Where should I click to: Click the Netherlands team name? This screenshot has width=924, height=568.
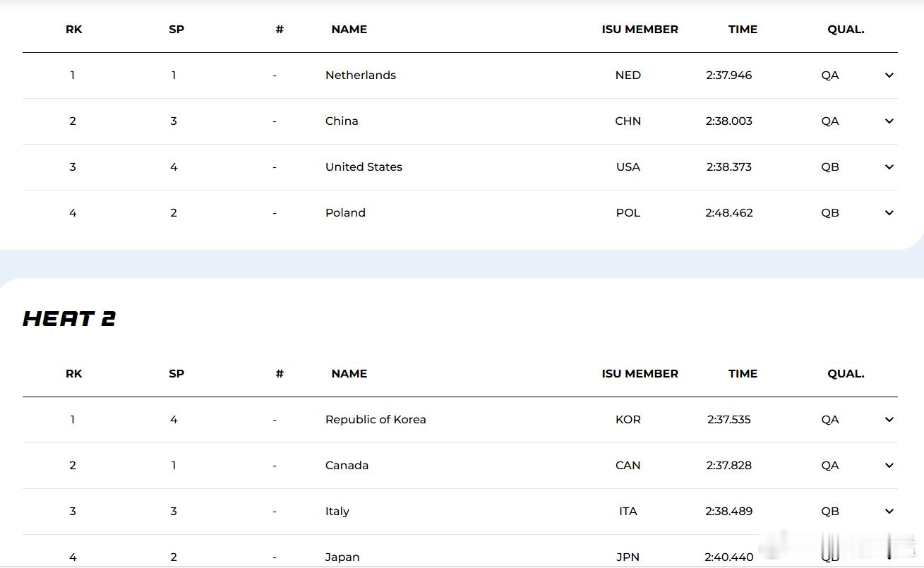(360, 75)
